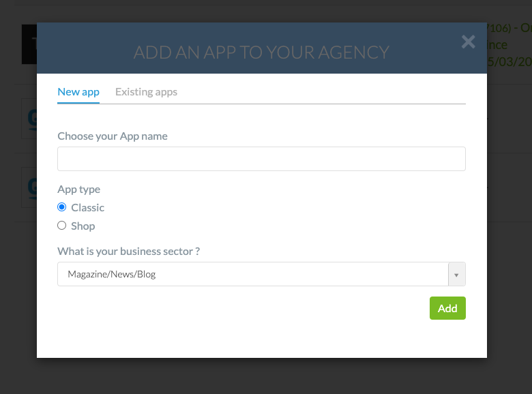Click the App type heading label
The height and width of the screenshot is (394, 532).
pos(79,189)
